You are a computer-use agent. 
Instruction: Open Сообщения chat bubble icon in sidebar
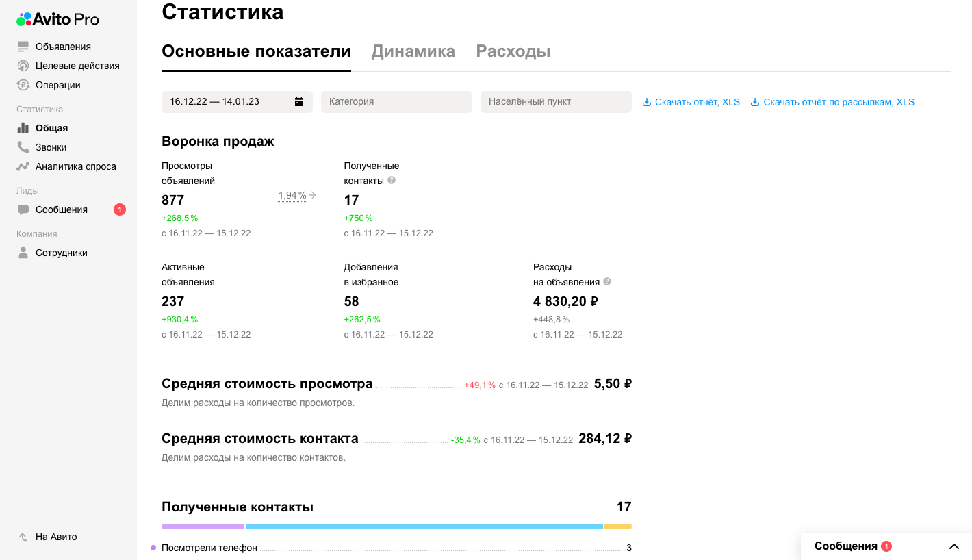[23, 209]
